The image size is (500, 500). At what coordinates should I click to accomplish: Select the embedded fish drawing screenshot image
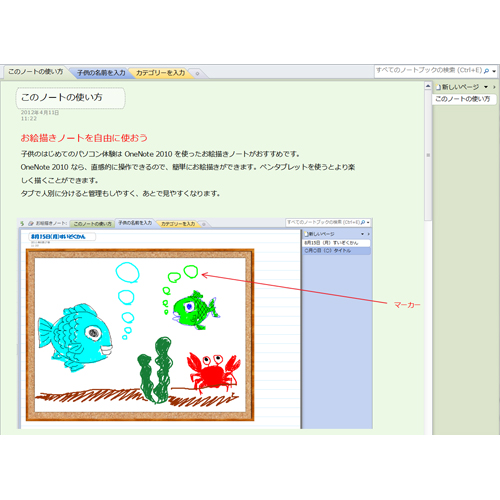pyautogui.click(x=195, y=323)
